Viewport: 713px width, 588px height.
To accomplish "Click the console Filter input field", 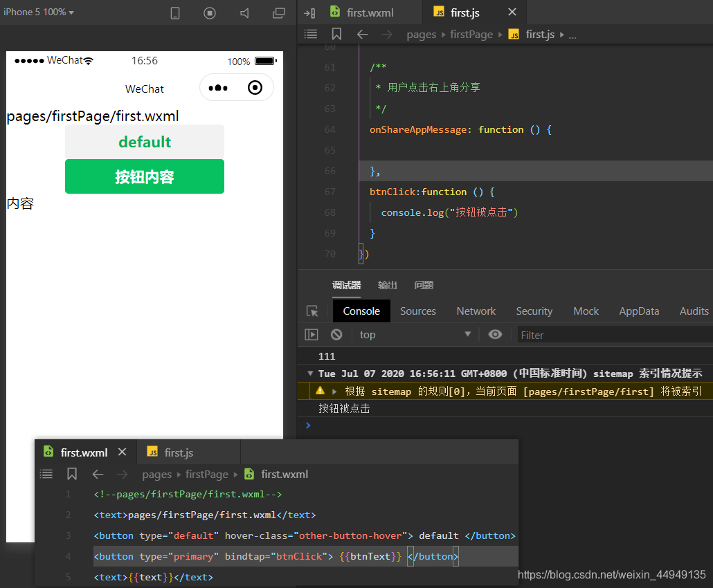I will pyautogui.click(x=615, y=335).
